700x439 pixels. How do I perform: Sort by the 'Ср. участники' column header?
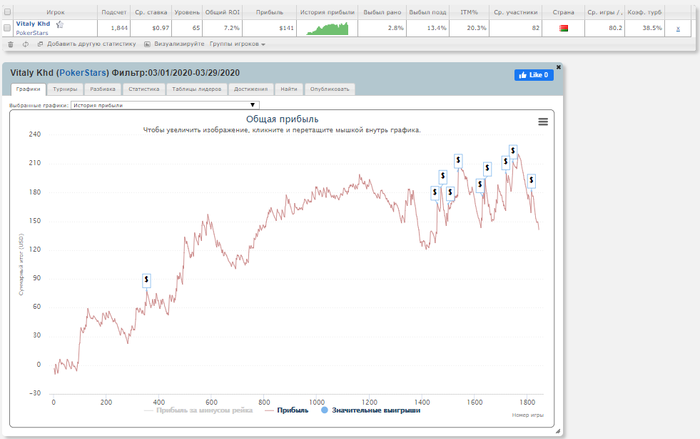coord(516,13)
